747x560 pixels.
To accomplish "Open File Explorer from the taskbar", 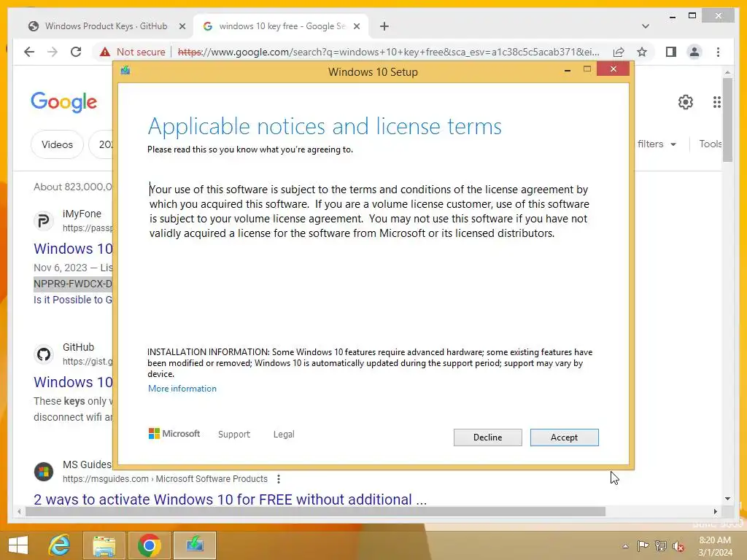I will pyautogui.click(x=104, y=545).
